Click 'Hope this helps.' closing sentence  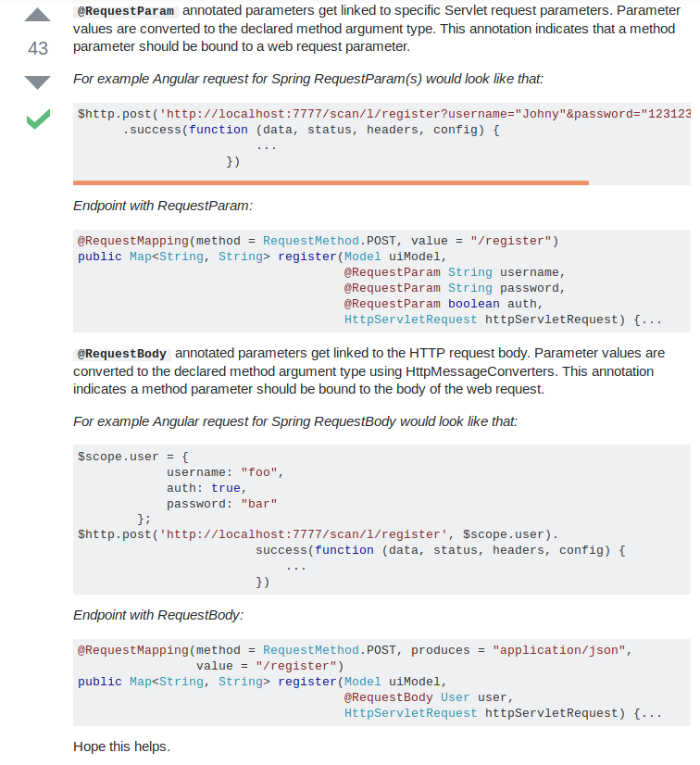tap(121, 747)
